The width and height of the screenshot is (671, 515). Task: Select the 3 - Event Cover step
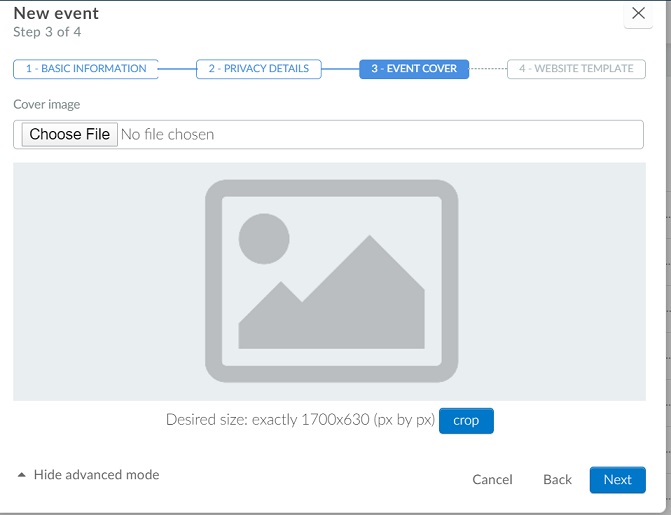pos(414,69)
